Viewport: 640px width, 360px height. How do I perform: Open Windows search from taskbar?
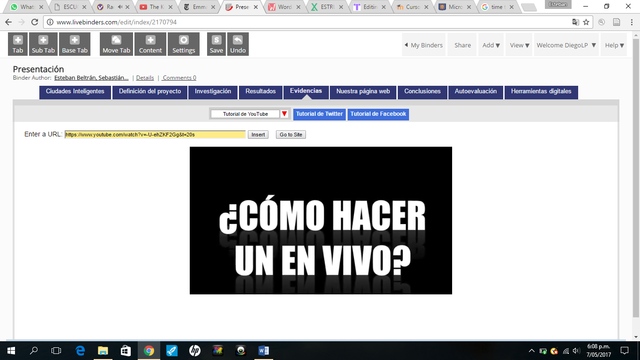(x=34, y=351)
